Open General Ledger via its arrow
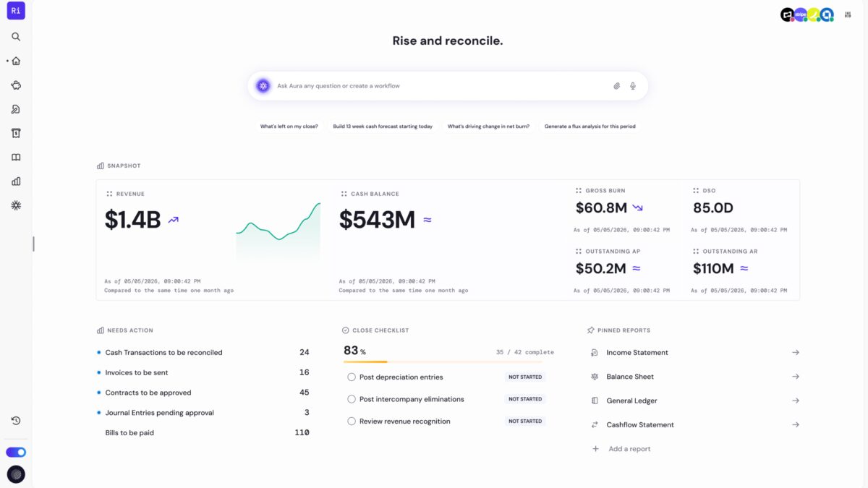Screen dimensions: 868x488 coord(796,401)
